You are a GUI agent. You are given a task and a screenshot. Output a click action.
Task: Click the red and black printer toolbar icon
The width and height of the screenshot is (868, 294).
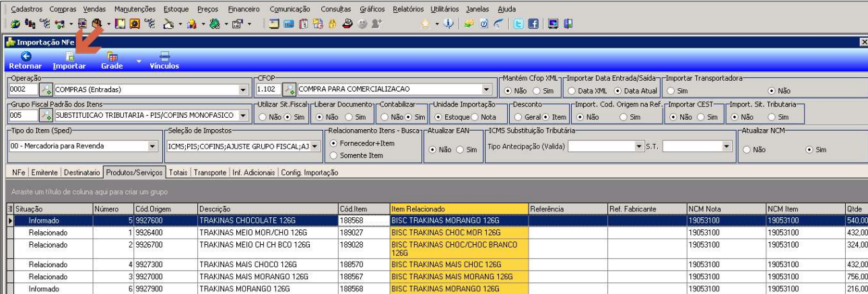(x=347, y=24)
